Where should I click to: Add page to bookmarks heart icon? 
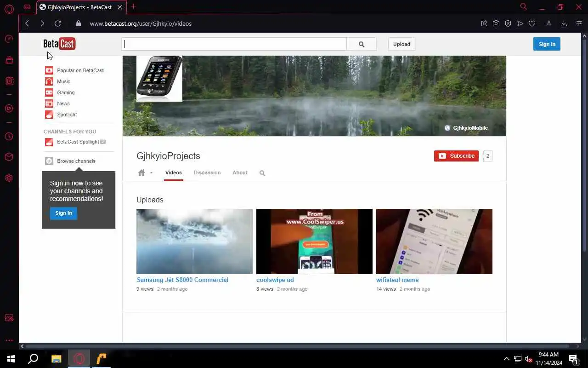[x=532, y=23]
